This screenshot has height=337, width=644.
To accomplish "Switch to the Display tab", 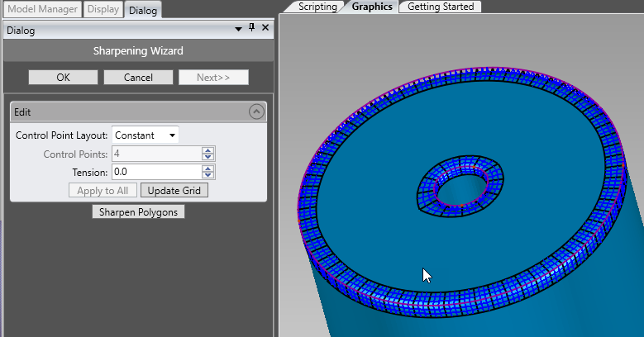I will 103,9.
